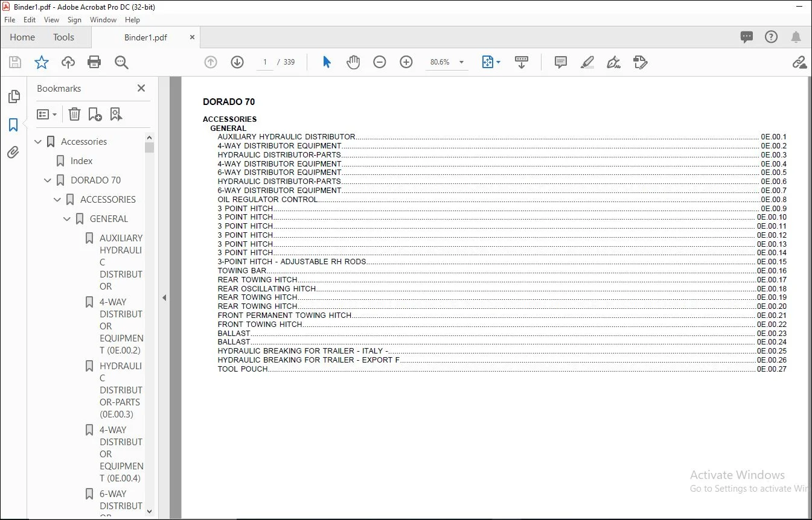
Task: Close the Bookmarks panel
Action: click(x=141, y=89)
